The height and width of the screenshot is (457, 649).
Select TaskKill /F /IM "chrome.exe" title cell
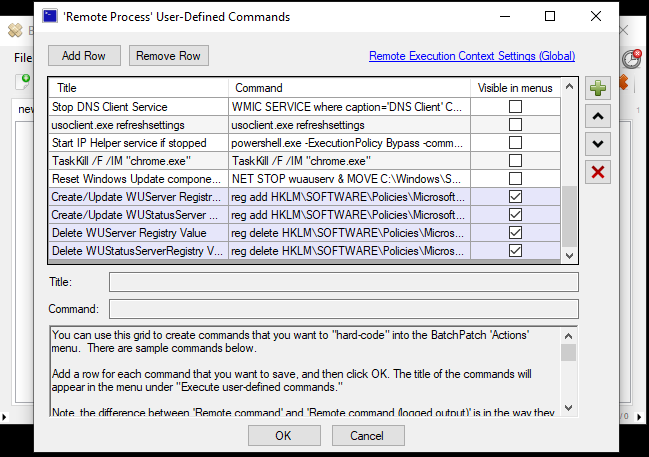tap(138, 161)
